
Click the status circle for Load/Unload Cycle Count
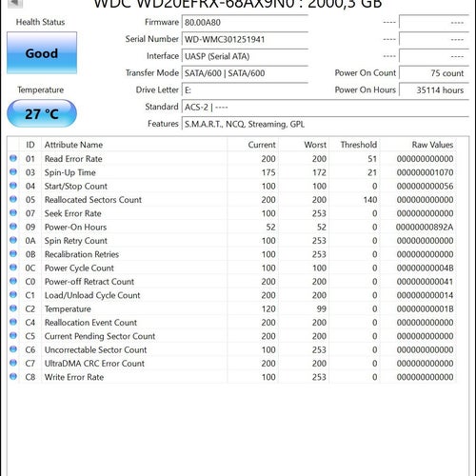click(x=13, y=294)
